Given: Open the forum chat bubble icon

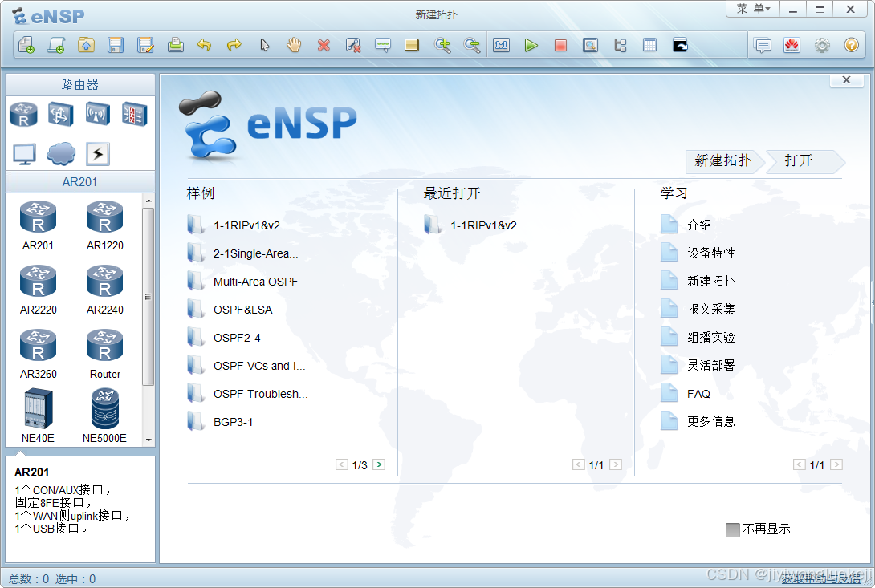Looking at the screenshot, I should [x=763, y=45].
